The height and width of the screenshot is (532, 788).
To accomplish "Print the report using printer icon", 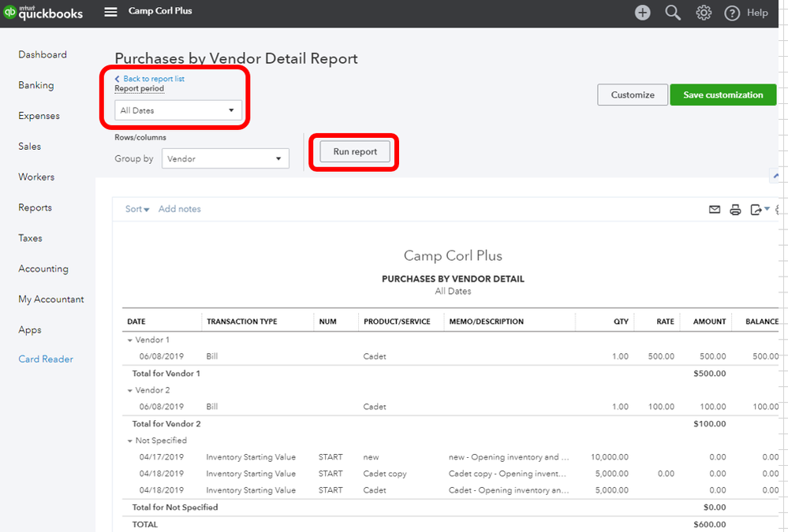I will [735, 210].
